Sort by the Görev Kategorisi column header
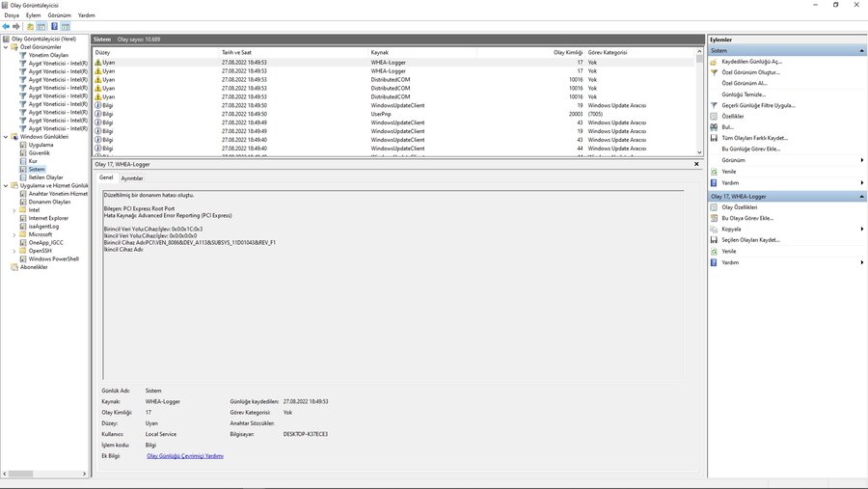 pos(639,53)
